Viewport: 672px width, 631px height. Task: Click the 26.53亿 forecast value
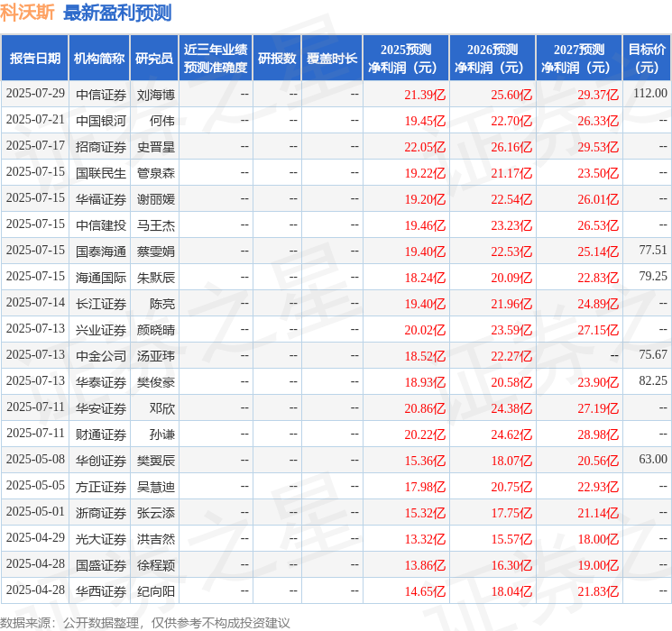click(598, 225)
